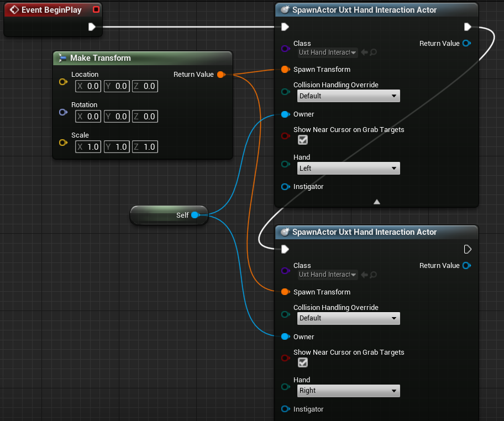Click Return Value pin on Make Transform

(x=221, y=75)
